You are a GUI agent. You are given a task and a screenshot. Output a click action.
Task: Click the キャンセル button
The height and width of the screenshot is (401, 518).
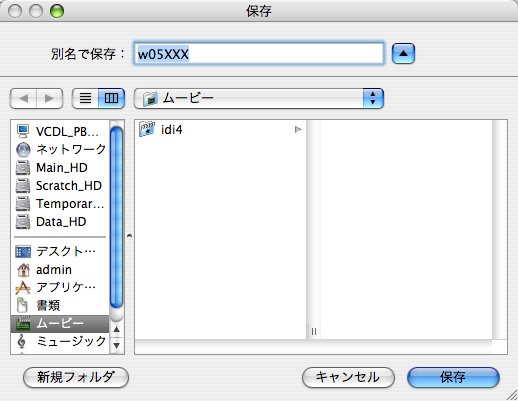pos(348,377)
